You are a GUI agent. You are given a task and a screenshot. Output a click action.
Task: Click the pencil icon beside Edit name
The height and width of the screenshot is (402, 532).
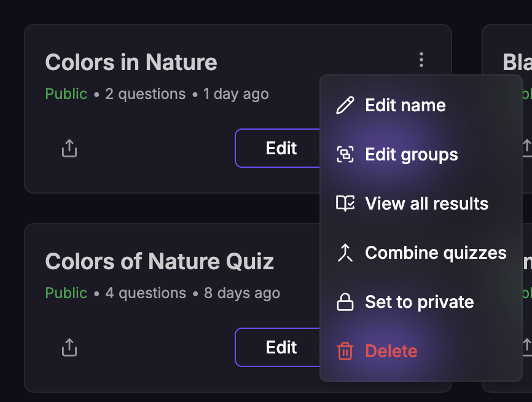(345, 105)
